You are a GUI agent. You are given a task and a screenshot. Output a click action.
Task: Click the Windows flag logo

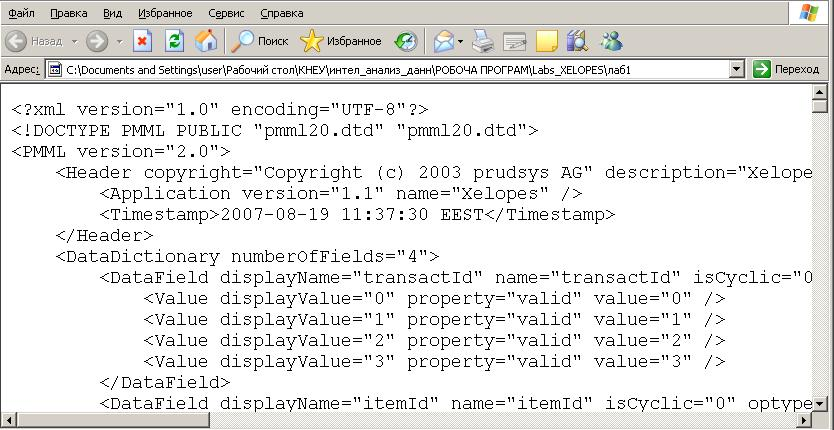point(808,13)
